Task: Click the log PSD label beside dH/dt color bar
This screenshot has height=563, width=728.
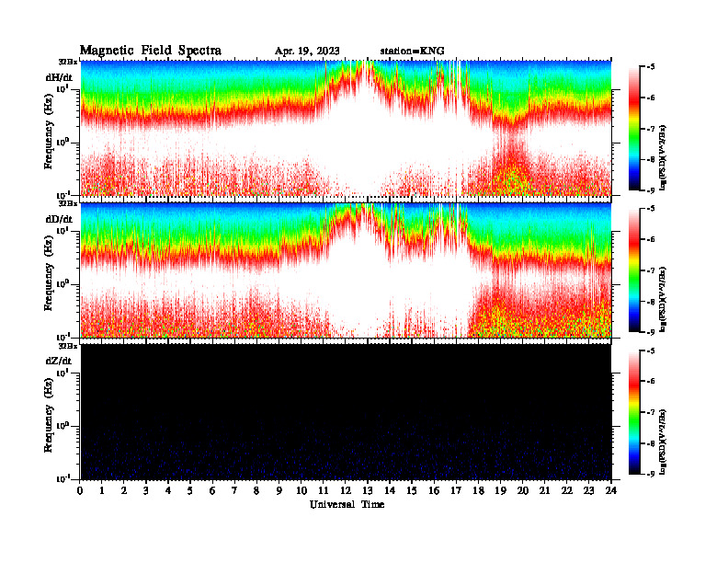Action: 663,157
